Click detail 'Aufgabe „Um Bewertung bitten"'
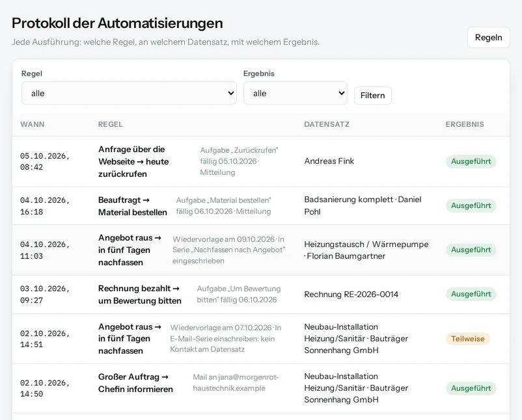Viewport: 522px width, 420px height. (x=239, y=295)
